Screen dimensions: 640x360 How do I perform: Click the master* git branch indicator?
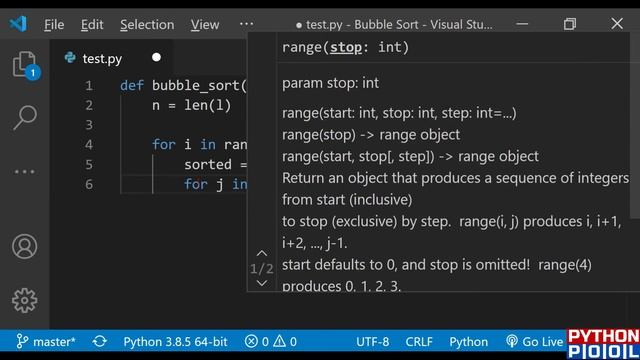[x=46, y=341]
